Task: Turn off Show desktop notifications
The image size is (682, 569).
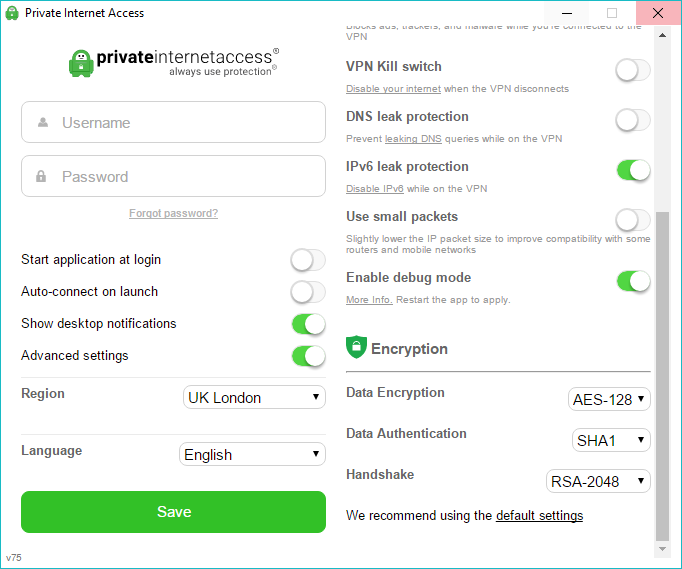Action: (308, 324)
